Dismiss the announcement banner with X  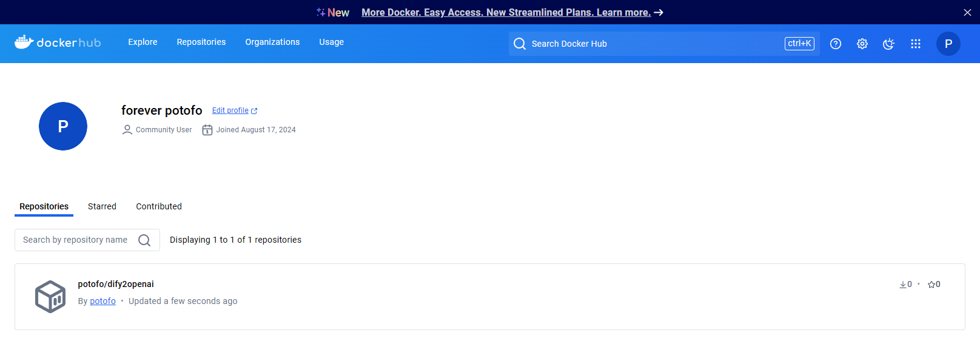(x=967, y=12)
